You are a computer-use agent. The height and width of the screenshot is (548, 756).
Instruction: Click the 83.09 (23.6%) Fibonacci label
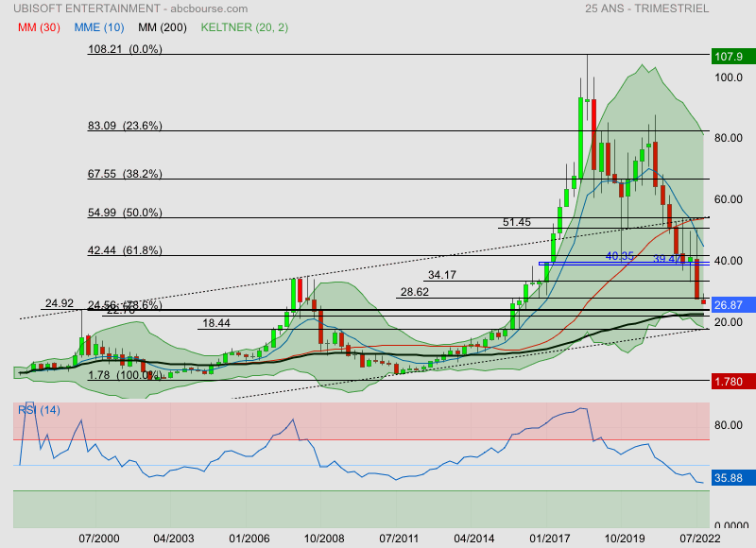tap(125, 126)
